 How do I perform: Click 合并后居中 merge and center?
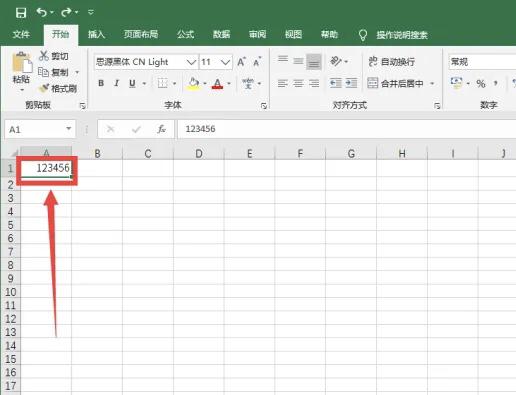(395, 83)
